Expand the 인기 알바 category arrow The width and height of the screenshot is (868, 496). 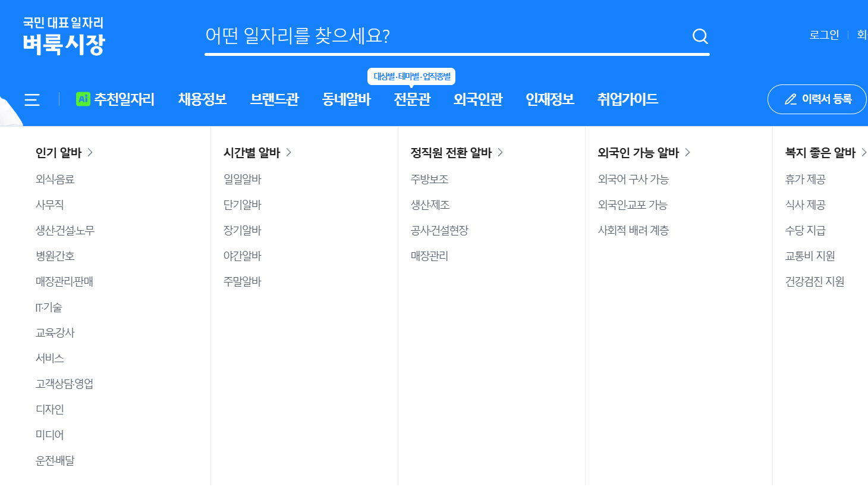pyautogui.click(x=90, y=152)
